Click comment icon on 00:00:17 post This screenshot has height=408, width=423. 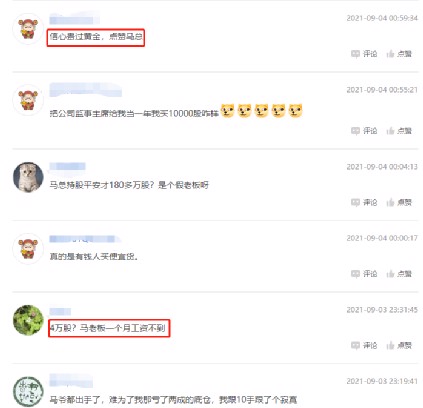[364, 274]
